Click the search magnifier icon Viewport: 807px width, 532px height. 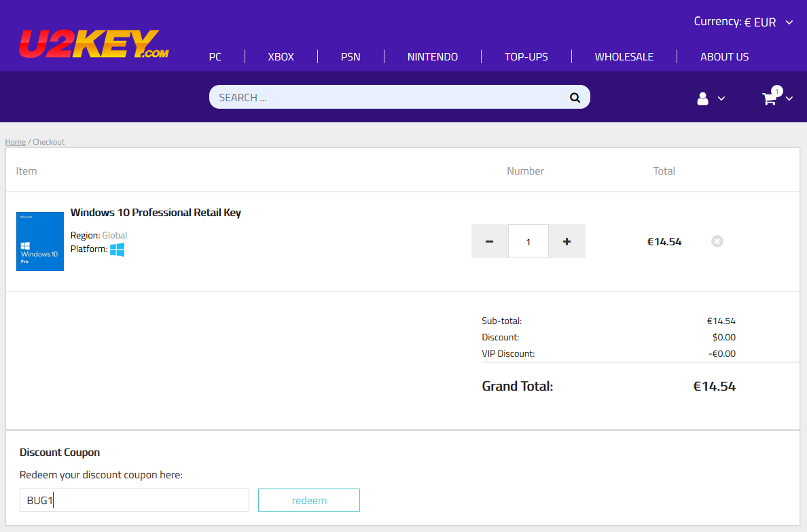pos(575,97)
